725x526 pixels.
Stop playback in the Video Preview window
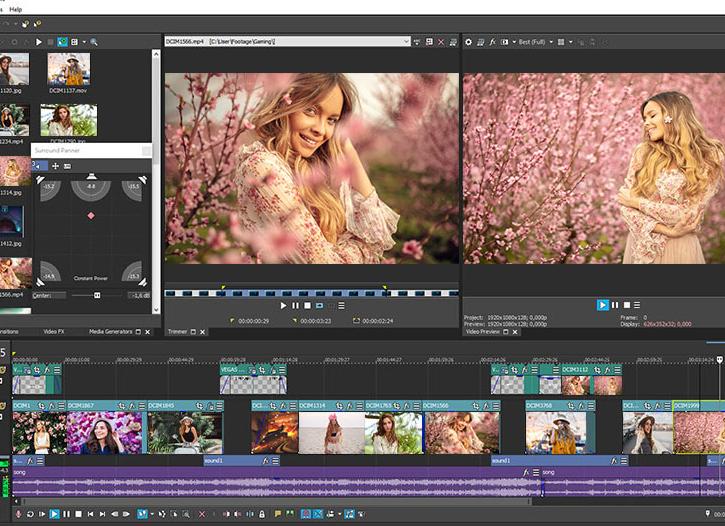tap(627, 305)
